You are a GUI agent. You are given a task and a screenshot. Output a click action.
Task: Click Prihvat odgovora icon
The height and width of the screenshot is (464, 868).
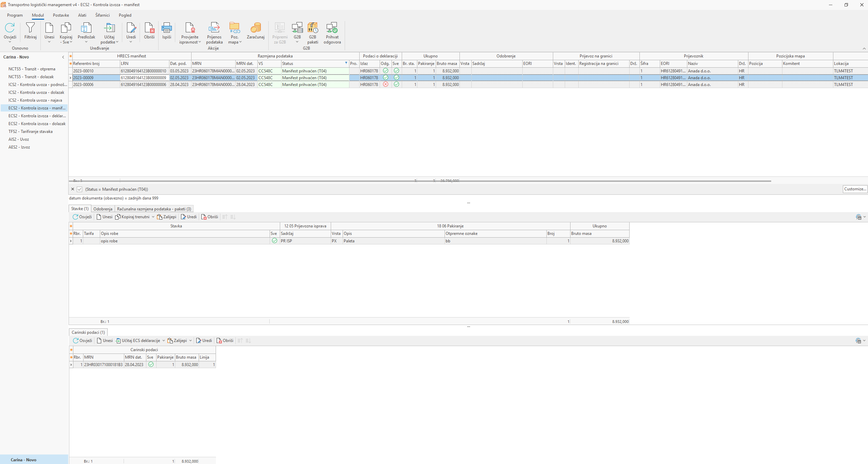click(x=332, y=28)
